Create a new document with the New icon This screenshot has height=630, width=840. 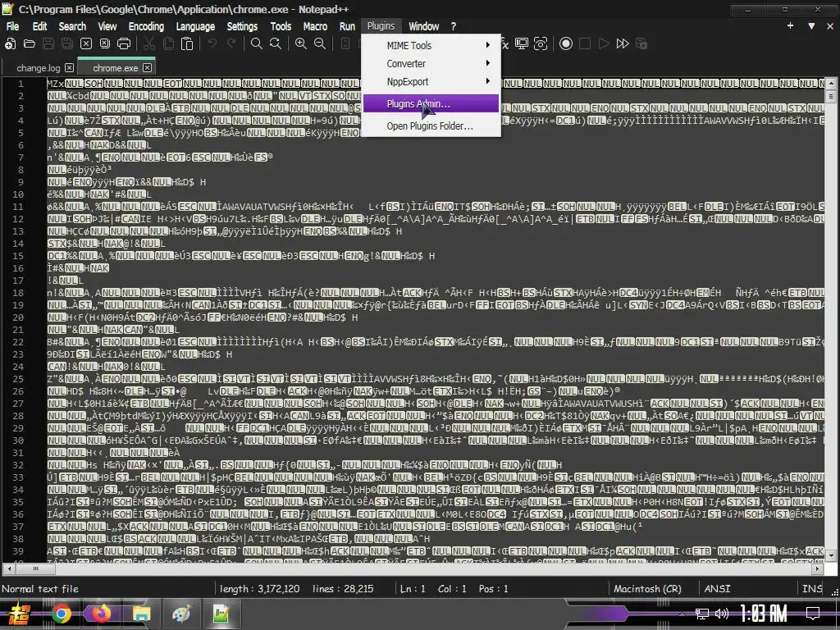10,44
